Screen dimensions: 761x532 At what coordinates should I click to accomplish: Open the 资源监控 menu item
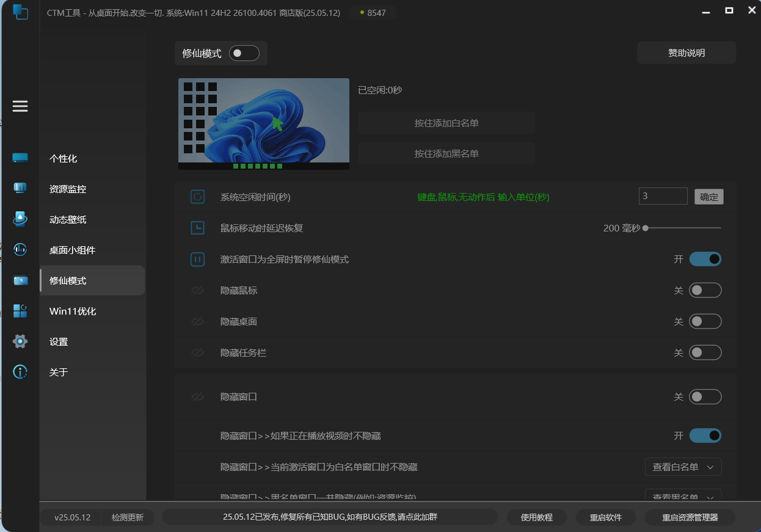pyautogui.click(x=92, y=189)
